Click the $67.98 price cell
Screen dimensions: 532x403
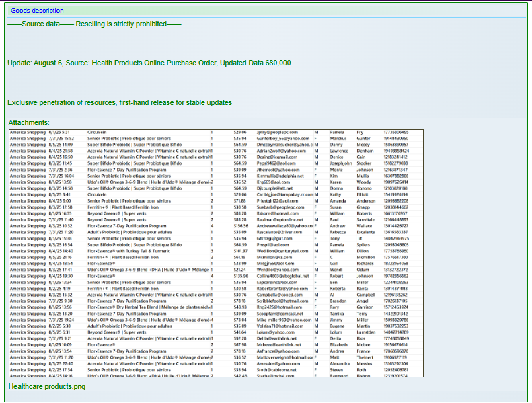click(x=240, y=344)
